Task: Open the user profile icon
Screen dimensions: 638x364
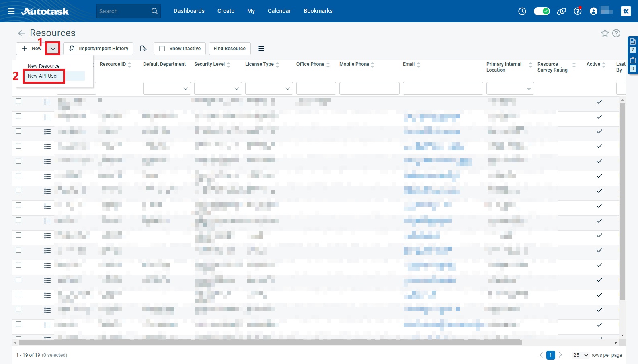Action: [593, 11]
